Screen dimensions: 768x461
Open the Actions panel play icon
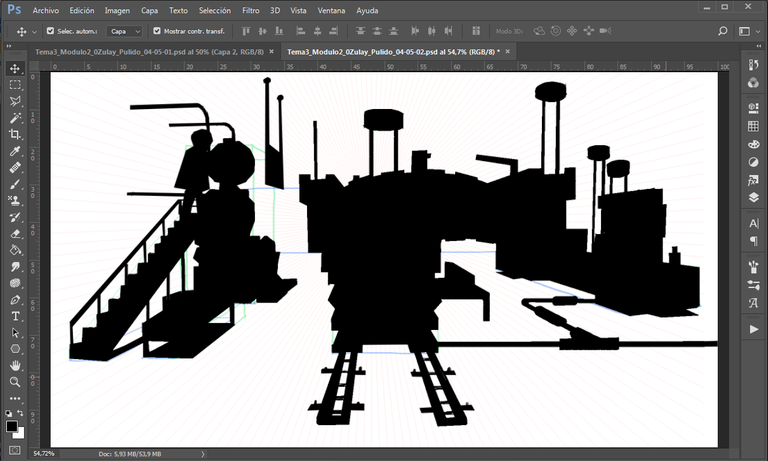(753, 329)
